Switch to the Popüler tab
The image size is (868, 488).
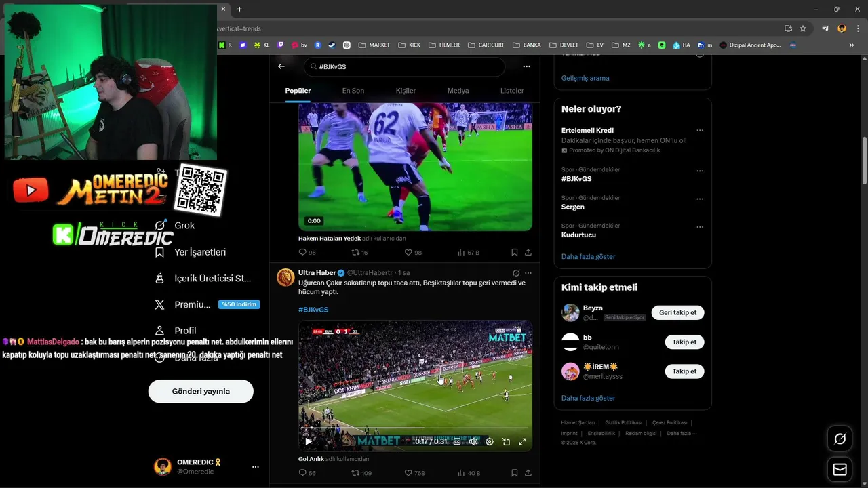298,91
